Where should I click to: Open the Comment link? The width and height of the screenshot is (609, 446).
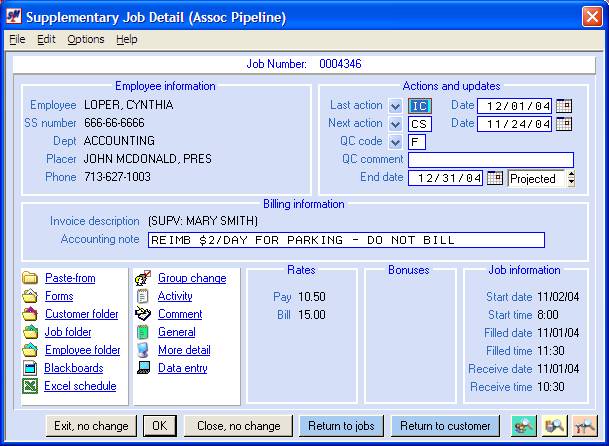pos(180,314)
